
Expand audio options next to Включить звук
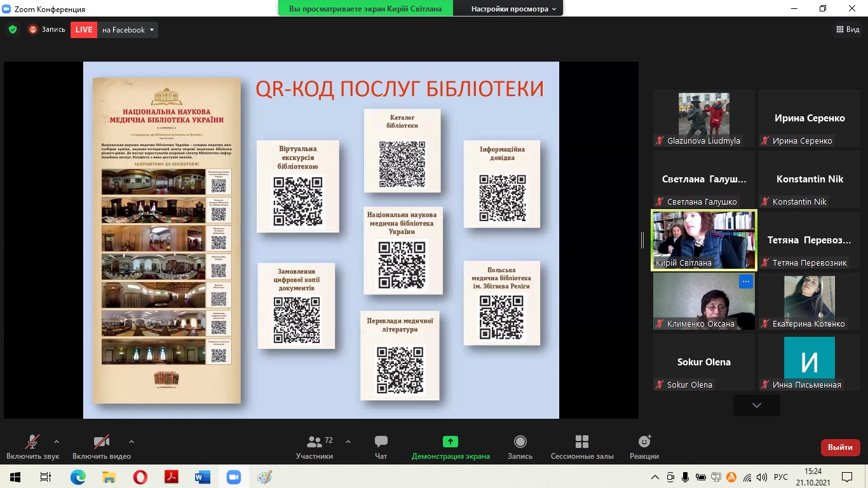[x=57, y=442]
